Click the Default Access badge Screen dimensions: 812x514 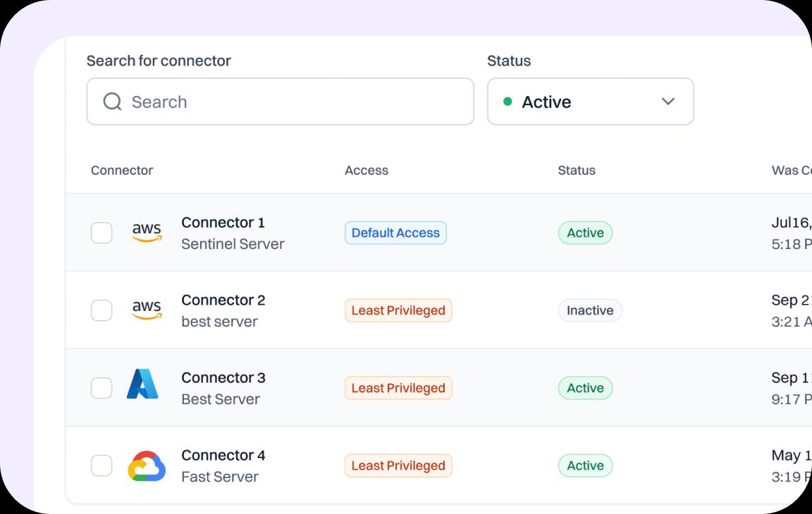pos(395,233)
